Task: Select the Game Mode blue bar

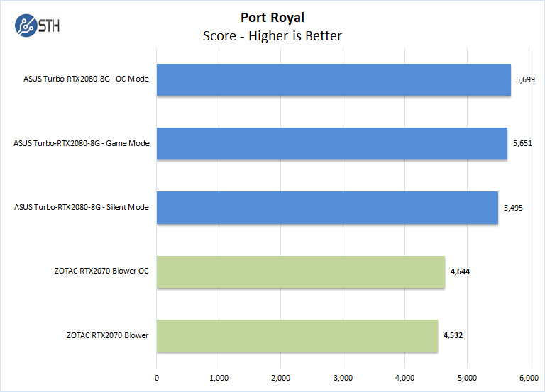Action: pos(332,144)
